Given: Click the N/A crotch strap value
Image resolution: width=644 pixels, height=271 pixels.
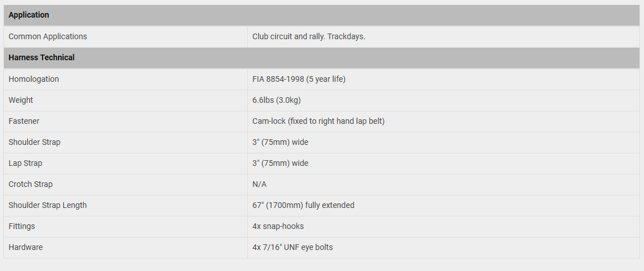Looking at the screenshot, I should point(260,185).
